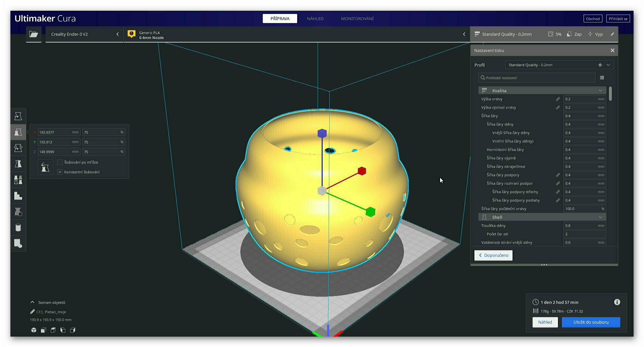The image size is (644, 347).
Task: Click link icon next to Šířka čáry podpory
Action: (558, 175)
